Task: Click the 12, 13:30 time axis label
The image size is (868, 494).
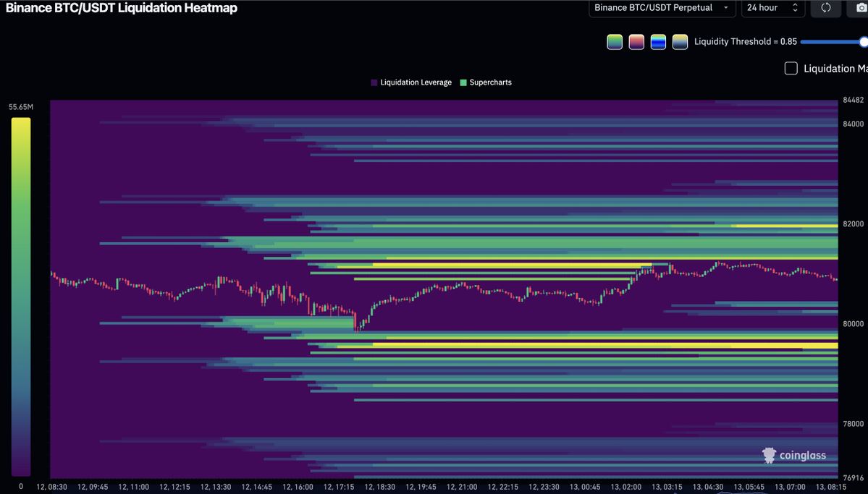Action: click(216, 487)
